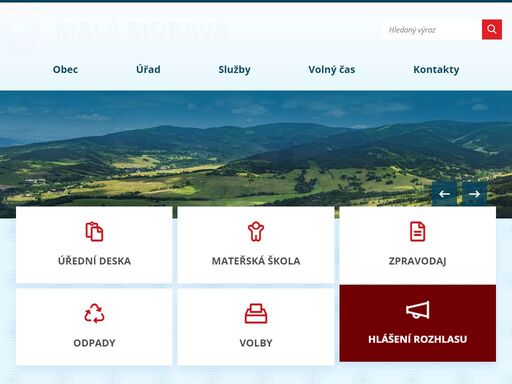
Task: Open the Zpravodaj tile label
Action: [417, 261]
